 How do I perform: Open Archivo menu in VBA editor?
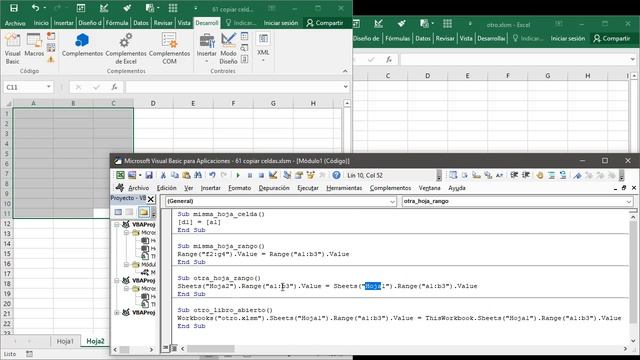[x=138, y=188]
